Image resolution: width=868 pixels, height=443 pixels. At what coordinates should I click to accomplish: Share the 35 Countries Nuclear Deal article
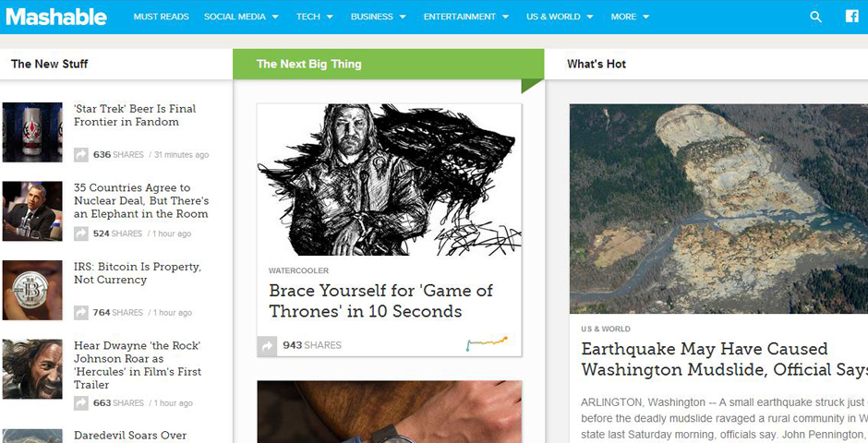coord(81,233)
